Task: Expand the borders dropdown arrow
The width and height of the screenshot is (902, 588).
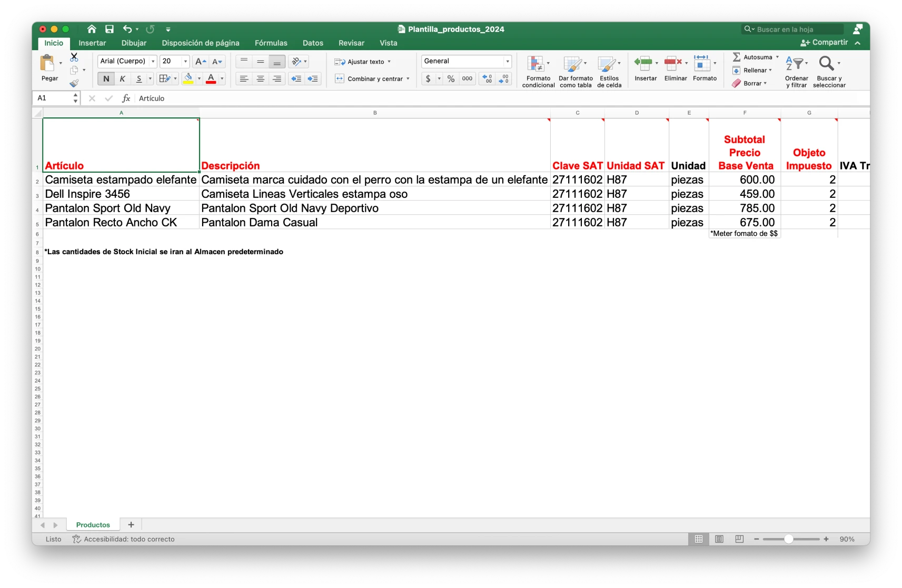Action: (x=175, y=78)
